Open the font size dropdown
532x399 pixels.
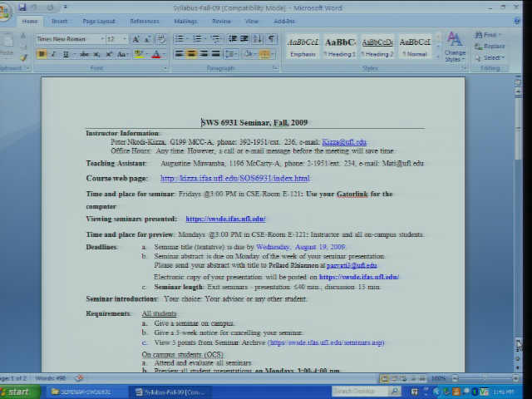pyautogui.click(x=125, y=39)
